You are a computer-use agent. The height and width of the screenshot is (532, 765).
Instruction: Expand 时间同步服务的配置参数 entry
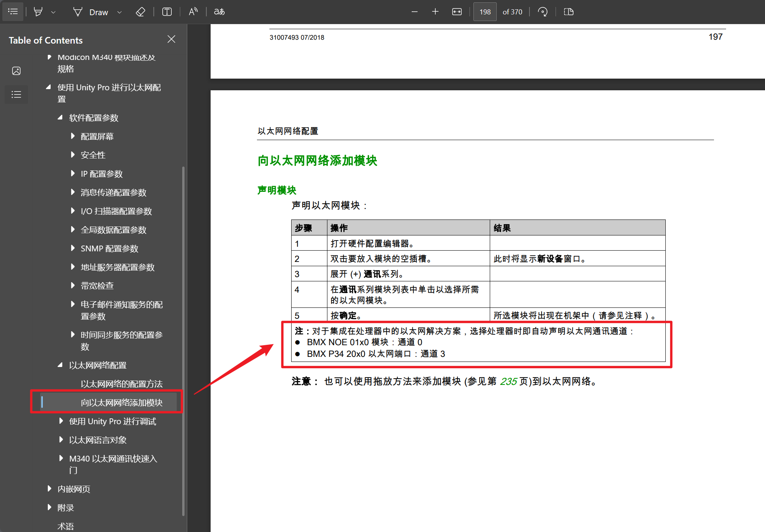pyautogui.click(x=72, y=334)
